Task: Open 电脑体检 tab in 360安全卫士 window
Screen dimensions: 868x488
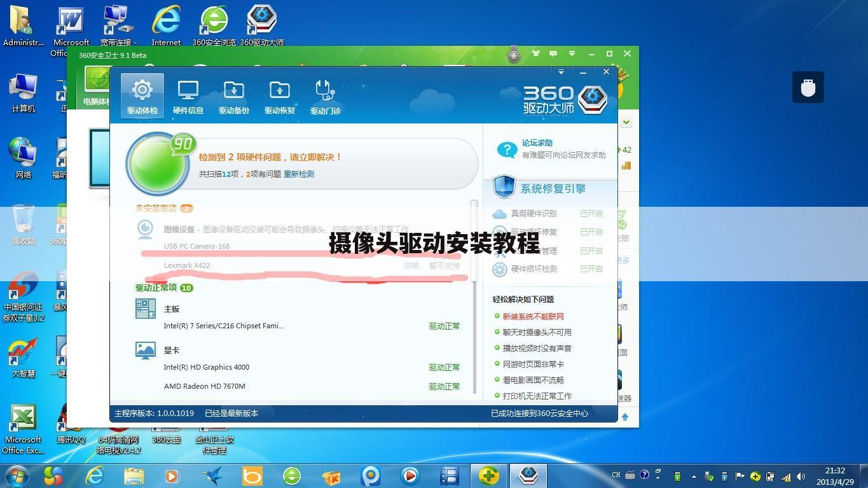Action: coord(97,87)
